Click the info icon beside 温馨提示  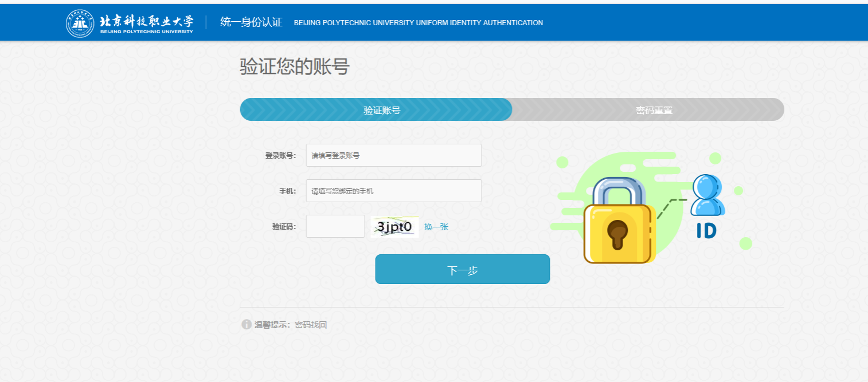[x=247, y=325]
